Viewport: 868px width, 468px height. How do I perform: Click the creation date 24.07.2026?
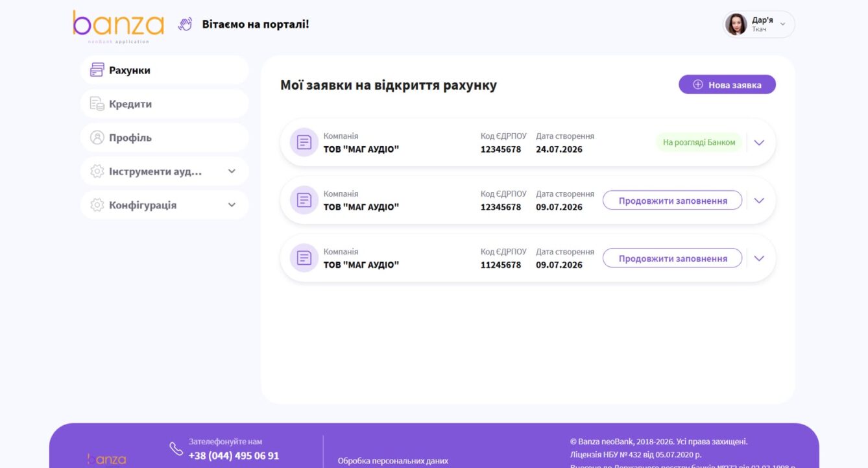click(x=559, y=149)
